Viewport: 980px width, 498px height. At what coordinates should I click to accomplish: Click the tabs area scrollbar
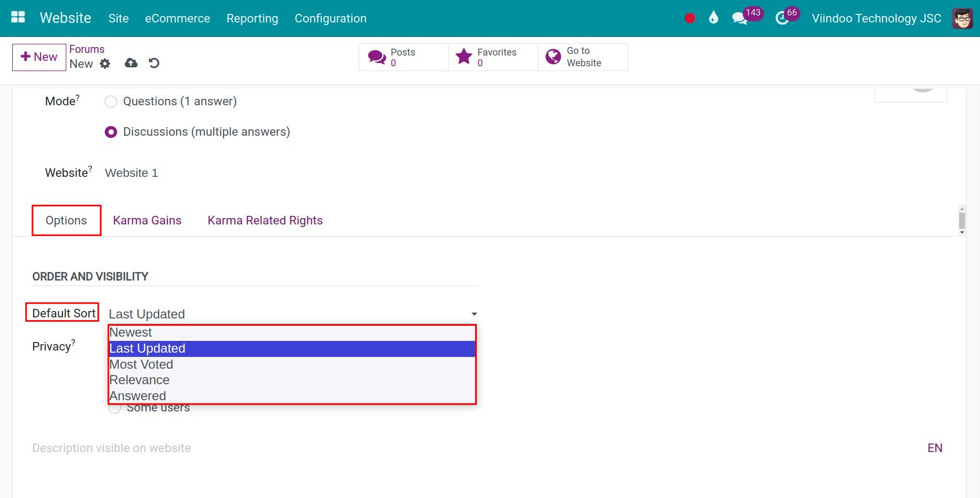coord(962,220)
